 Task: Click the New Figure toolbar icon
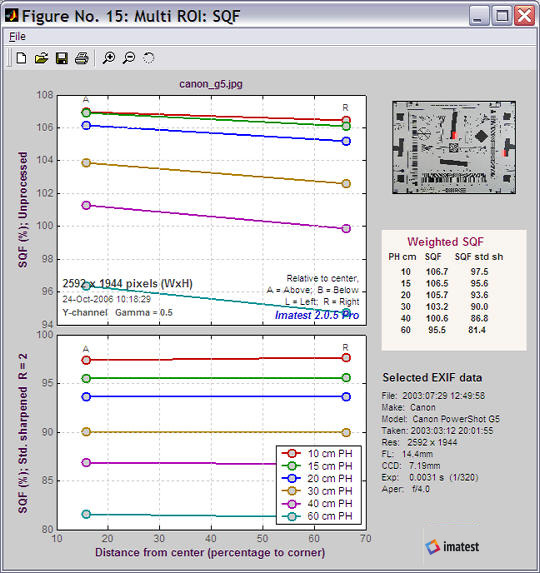21,58
